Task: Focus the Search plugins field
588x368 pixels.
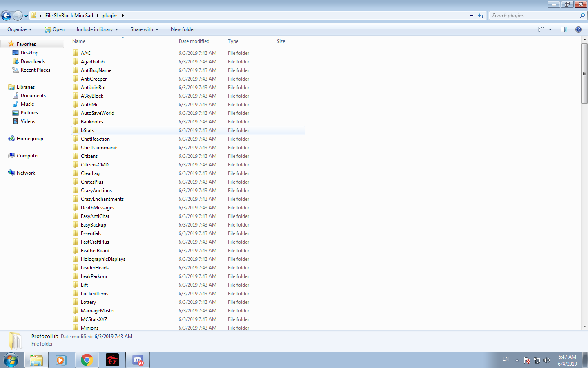Action: 535,16
